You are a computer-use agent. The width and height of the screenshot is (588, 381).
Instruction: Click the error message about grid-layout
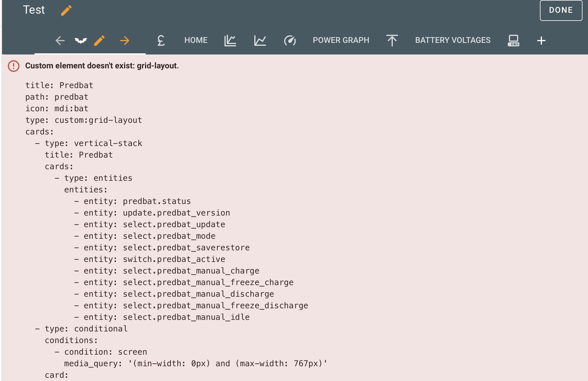pos(102,66)
